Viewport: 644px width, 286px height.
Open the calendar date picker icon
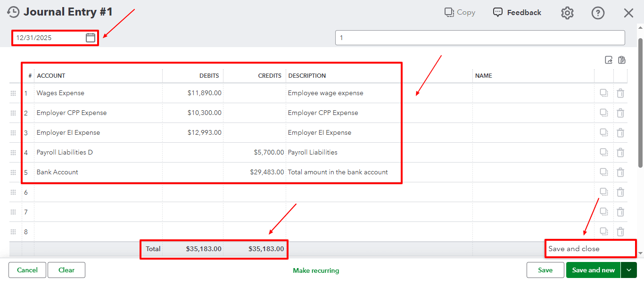[x=91, y=38]
